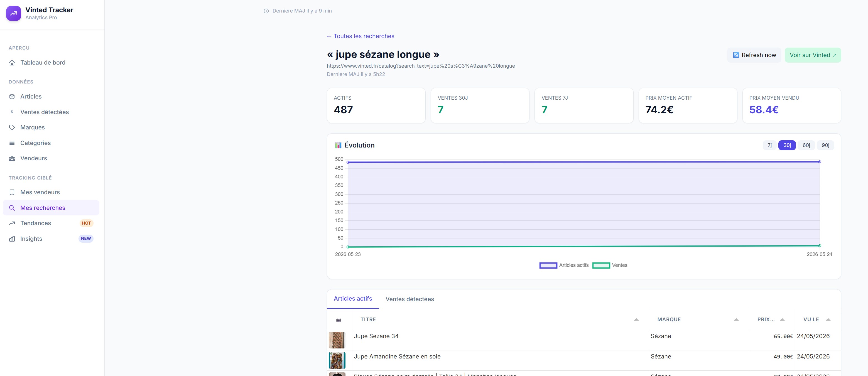Switch chart range to 90j
868x376 pixels.
pyautogui.click(x=825, y=145)
